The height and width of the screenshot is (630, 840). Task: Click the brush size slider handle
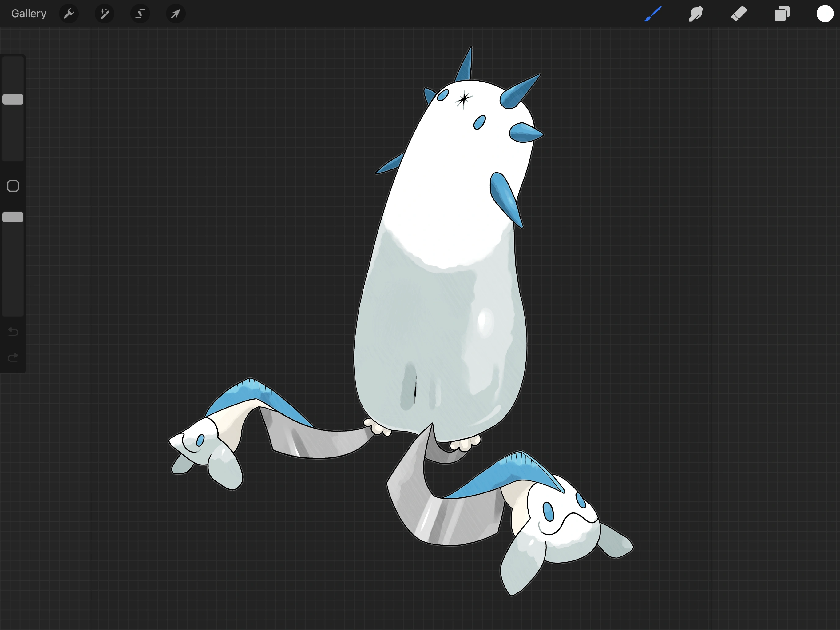[13, 99]
